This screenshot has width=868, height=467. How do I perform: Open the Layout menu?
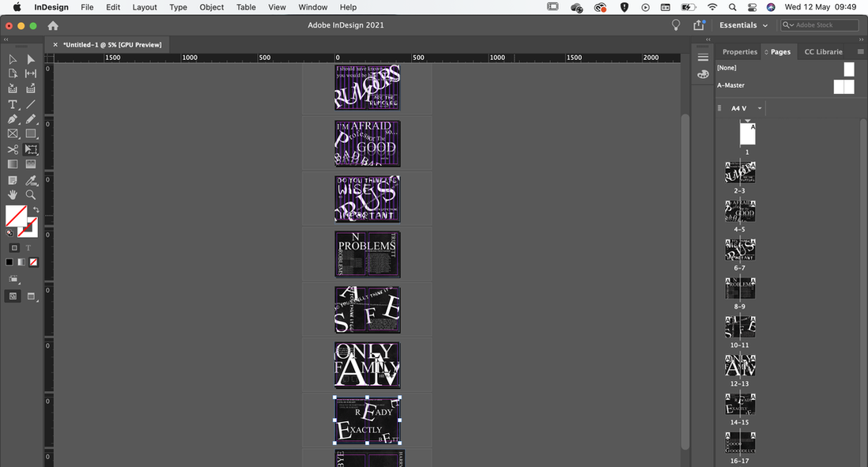145,7
